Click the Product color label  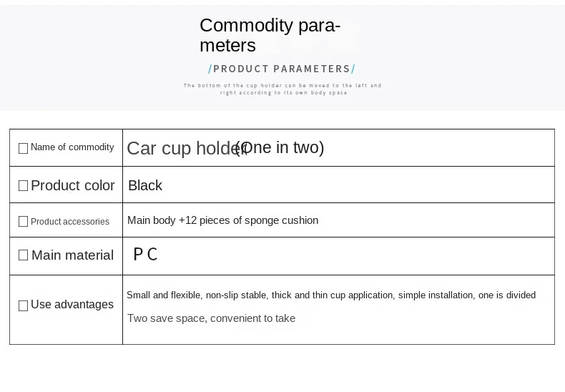pyautogui.click(x=73, y=185)
